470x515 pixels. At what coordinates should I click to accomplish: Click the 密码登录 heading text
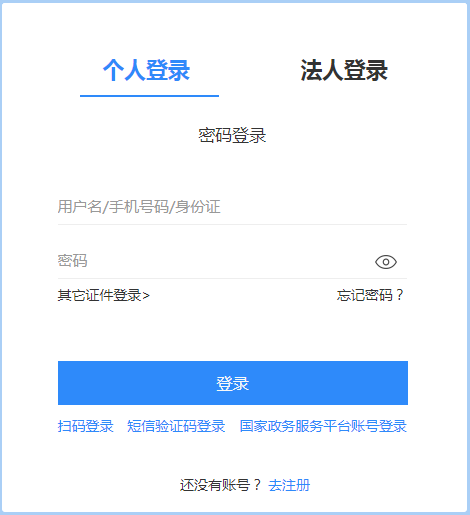tap(232, 135)
